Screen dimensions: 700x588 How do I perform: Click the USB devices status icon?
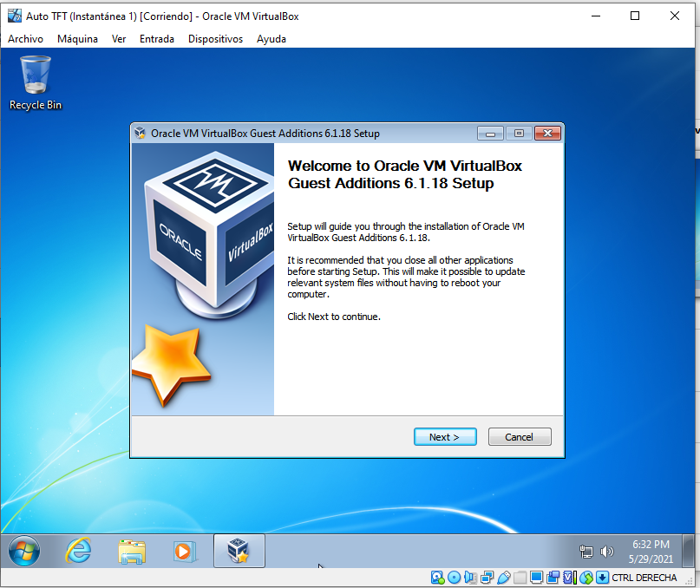click(503, 578)
